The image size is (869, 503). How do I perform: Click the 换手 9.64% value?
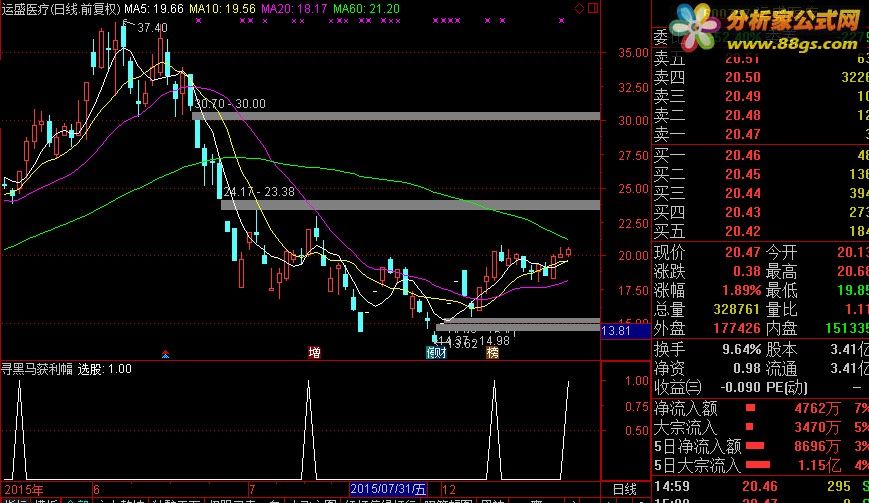click(x=742, y=350)
